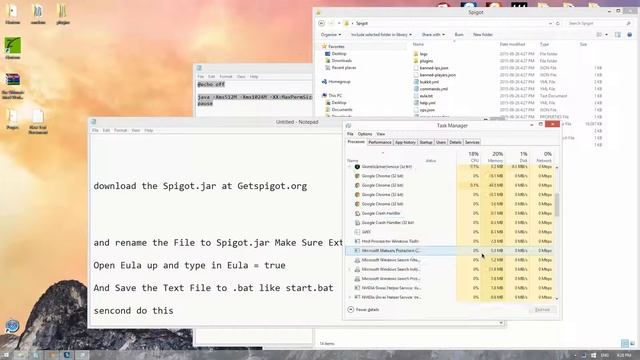Click the Homegroup icon in navigation pane
The width and height of the screenshot is (640, 360).
(x=324, y=82)
